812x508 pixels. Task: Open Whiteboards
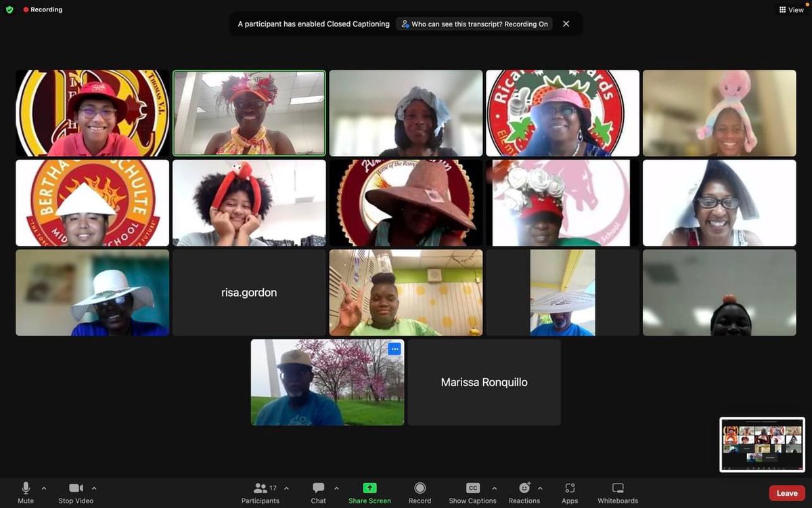coord(618,492)
